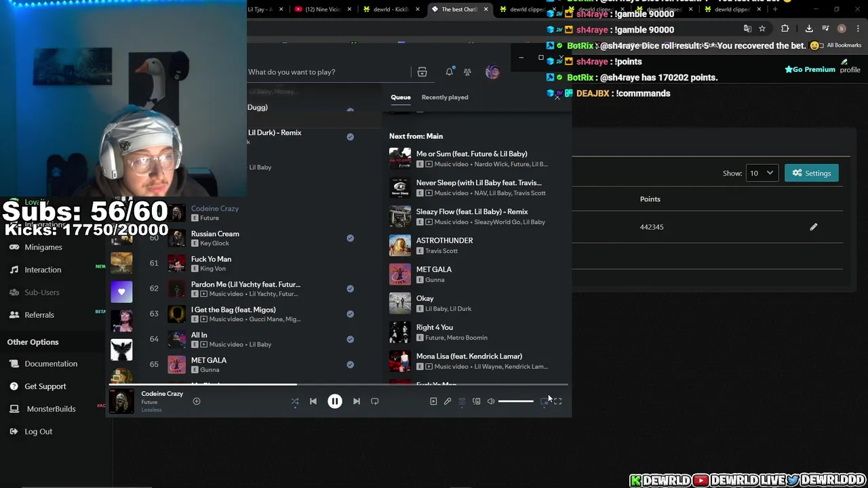
Task: Close the Nine Vicious YouTube browser tab
Action: [350, 9]
